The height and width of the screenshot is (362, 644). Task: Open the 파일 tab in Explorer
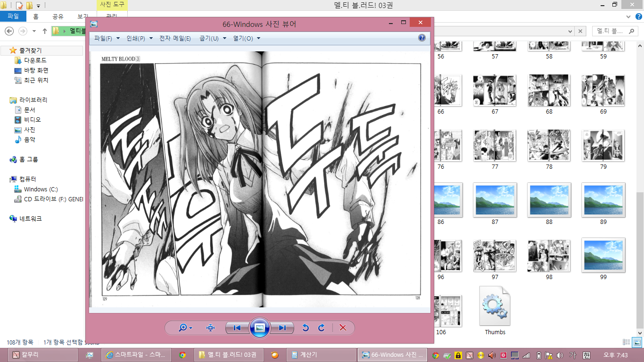(13, 16)
